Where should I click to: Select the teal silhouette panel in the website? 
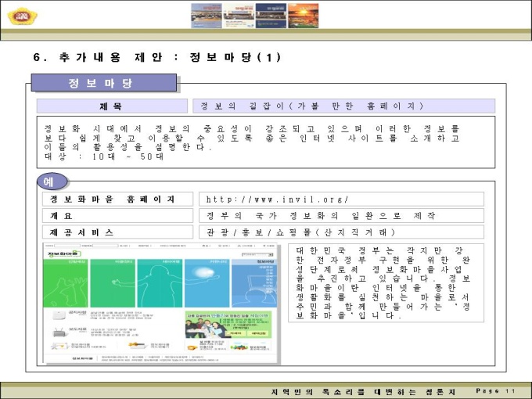tap(160, 282)
